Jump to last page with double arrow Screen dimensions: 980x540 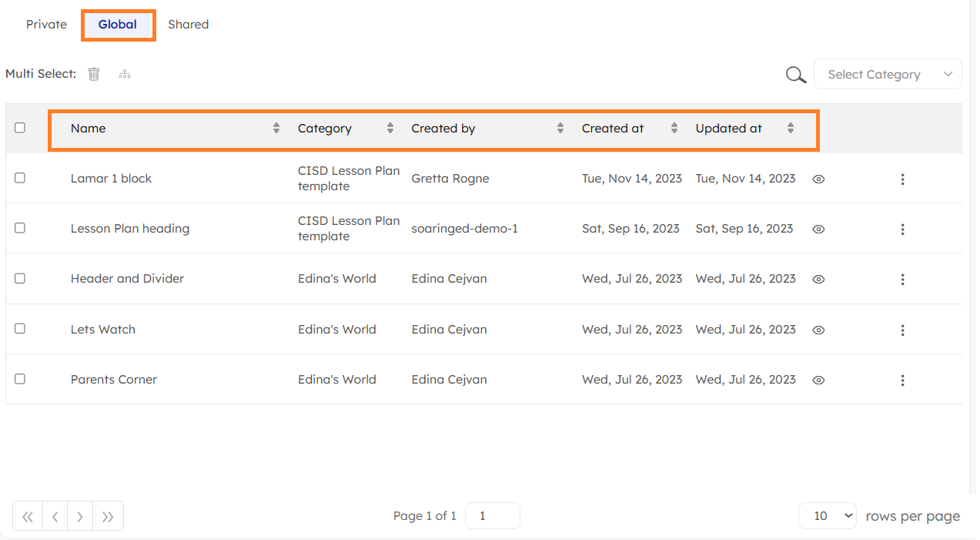tap(108, 516)
